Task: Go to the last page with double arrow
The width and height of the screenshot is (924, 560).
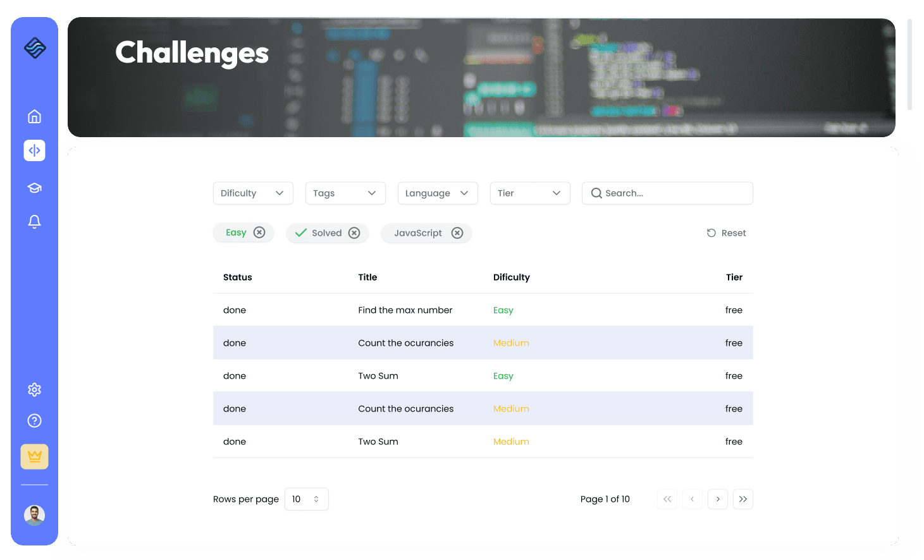Action: click(743, 499)
